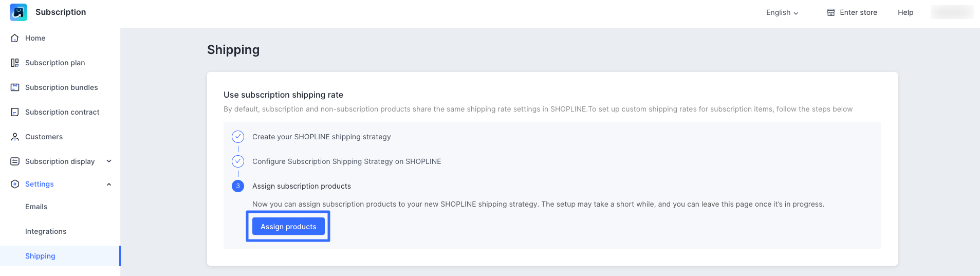980x276 pixels.
Task: Open the Help link
Action: pos(905,12)
